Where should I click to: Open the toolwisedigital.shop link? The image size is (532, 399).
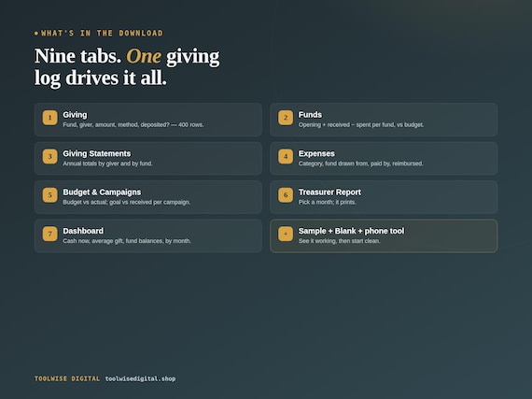pyautogui.click(x=140, y=378)
